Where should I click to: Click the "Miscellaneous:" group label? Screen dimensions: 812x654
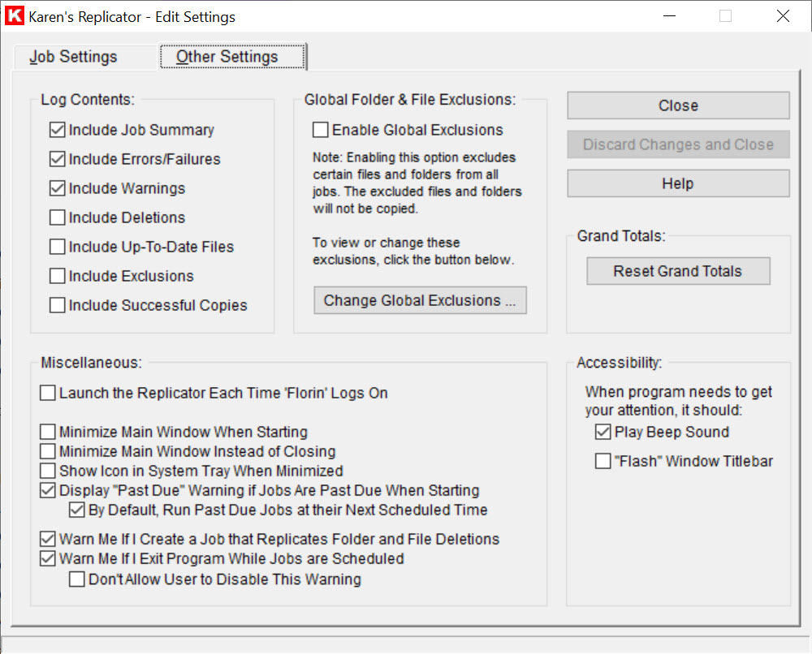[91, 363]
